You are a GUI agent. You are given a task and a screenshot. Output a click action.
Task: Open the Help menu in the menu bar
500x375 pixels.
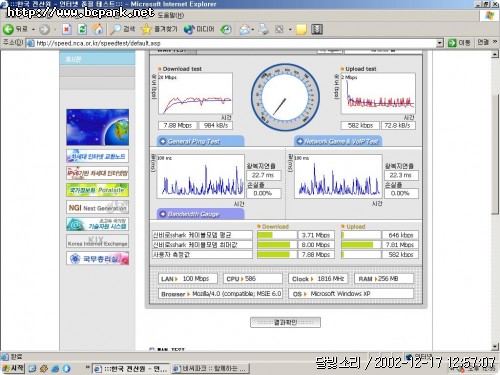170,15
